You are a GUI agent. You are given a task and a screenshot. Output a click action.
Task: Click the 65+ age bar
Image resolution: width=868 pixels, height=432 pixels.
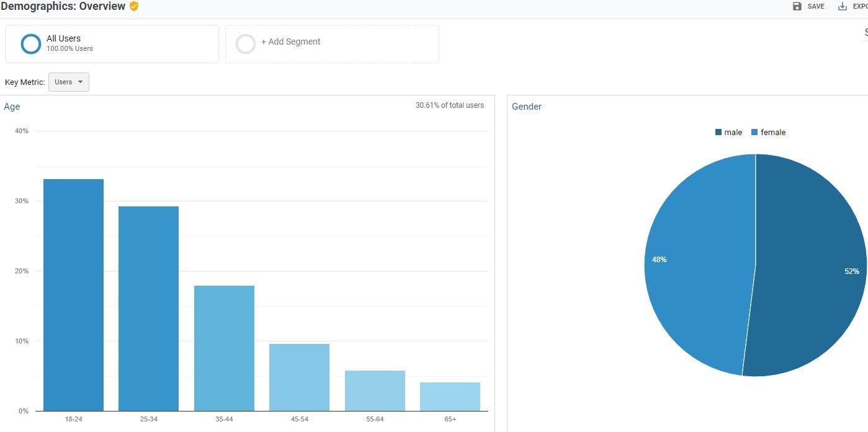tap(450, 397)
